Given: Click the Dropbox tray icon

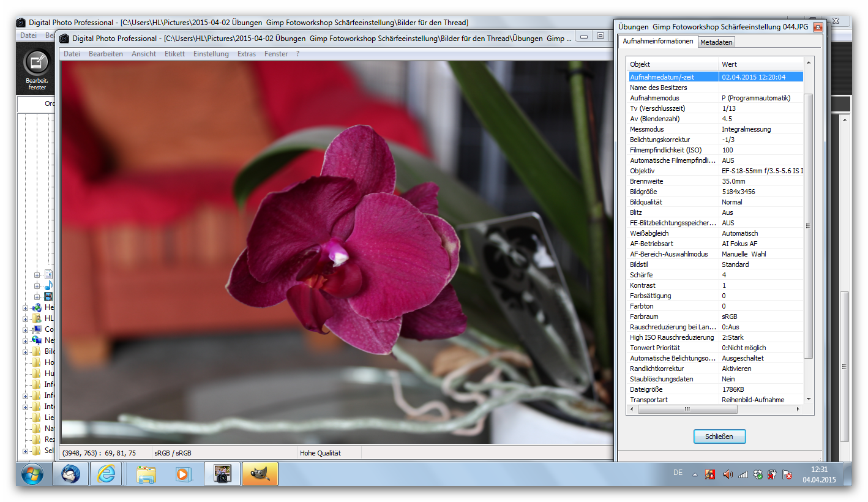Looking at the screenshot, I should (x=758, y=474).
